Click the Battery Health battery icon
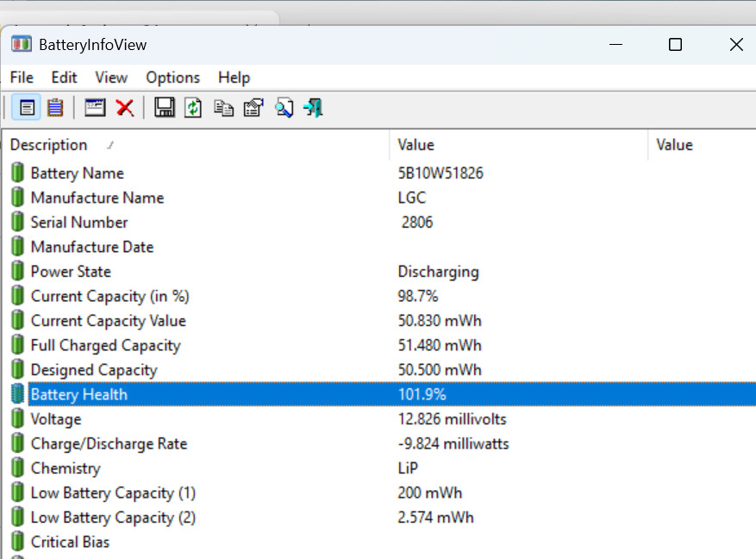Image resolution: width=756 pixels, height=559 pixels. (x=18, y=395)
